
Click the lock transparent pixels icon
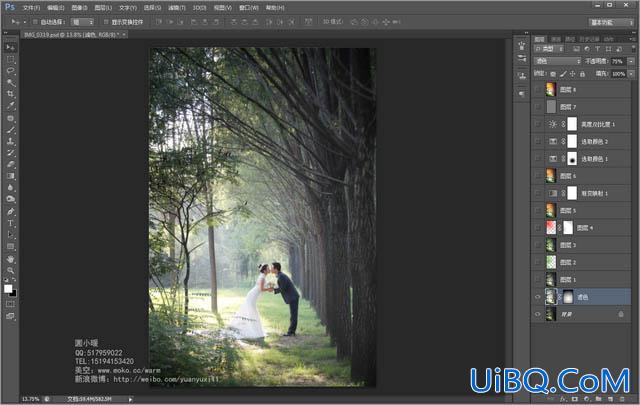point(553,74)
